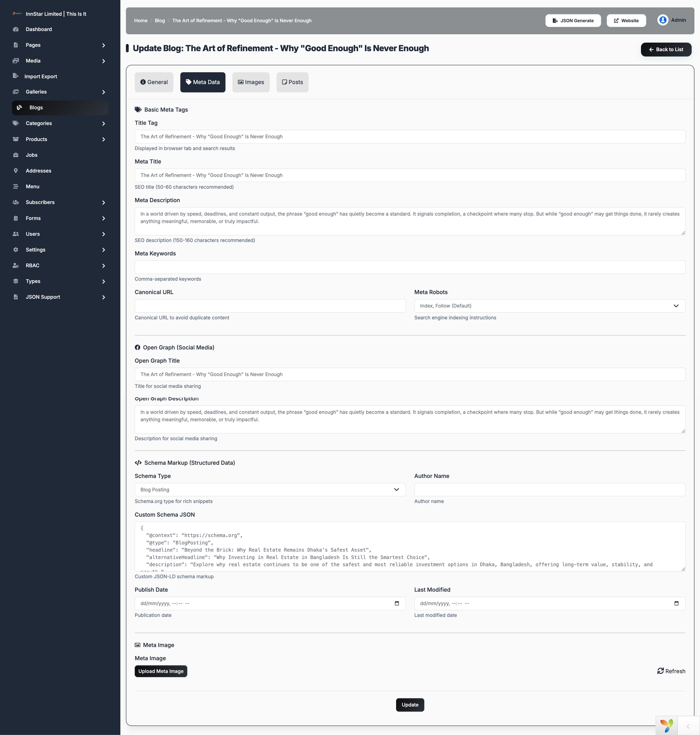Switch to the Images tab

[251, 82]
